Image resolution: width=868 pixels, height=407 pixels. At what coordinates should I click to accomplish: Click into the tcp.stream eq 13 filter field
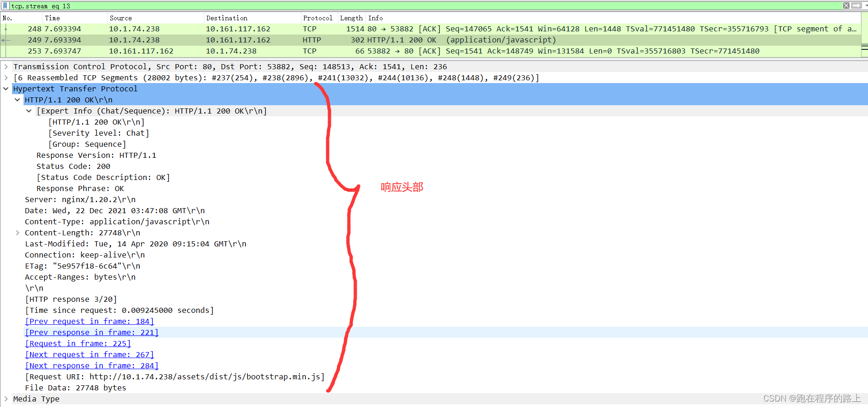(x=425, y=6)
